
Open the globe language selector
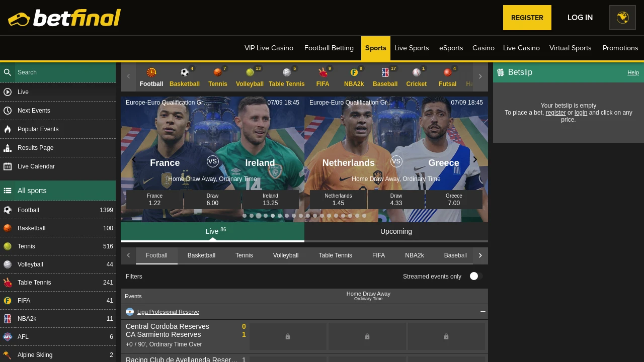point(622,18)
